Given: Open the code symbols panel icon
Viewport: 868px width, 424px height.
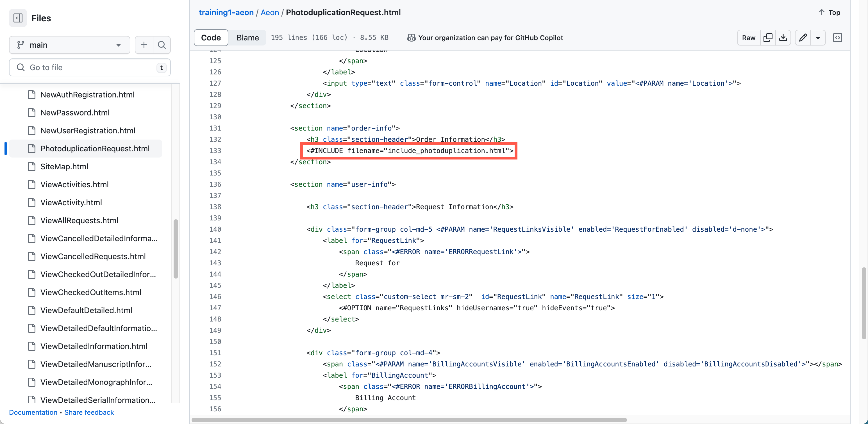Looking at the screenshot, I should [838, 38].
